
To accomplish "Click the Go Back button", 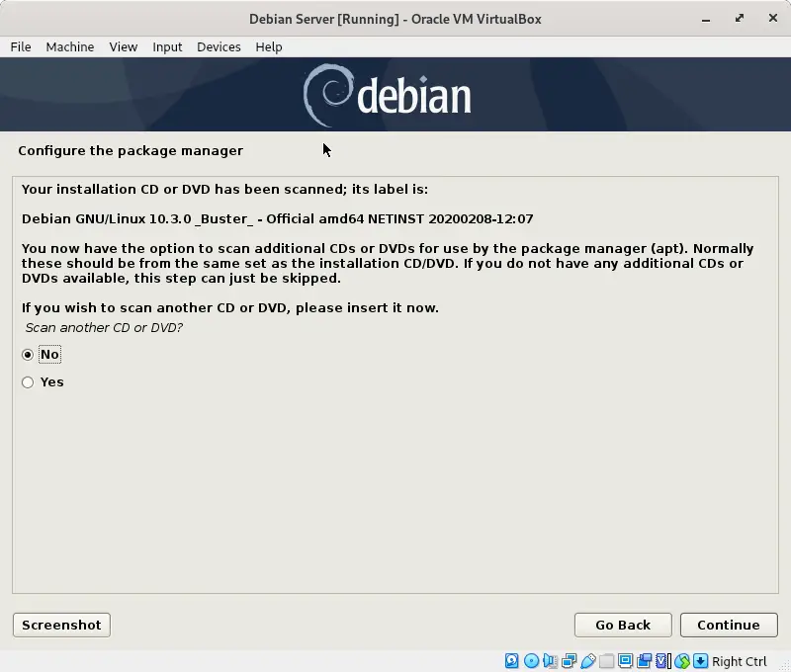I will pos(623,626).
